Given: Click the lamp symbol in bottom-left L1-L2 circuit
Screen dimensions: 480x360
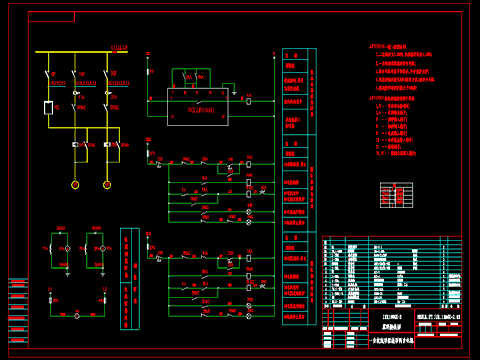Looking at the screenshot, I should pos(77,316).
